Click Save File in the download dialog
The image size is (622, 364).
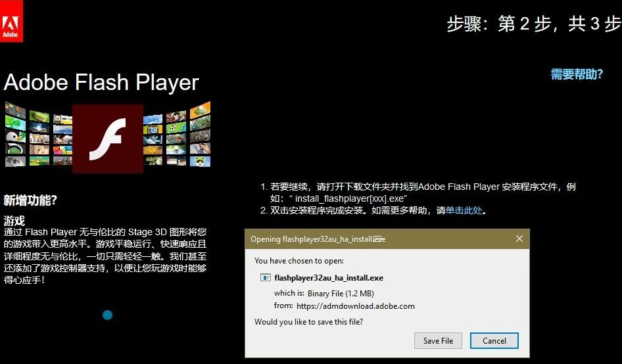438,340
